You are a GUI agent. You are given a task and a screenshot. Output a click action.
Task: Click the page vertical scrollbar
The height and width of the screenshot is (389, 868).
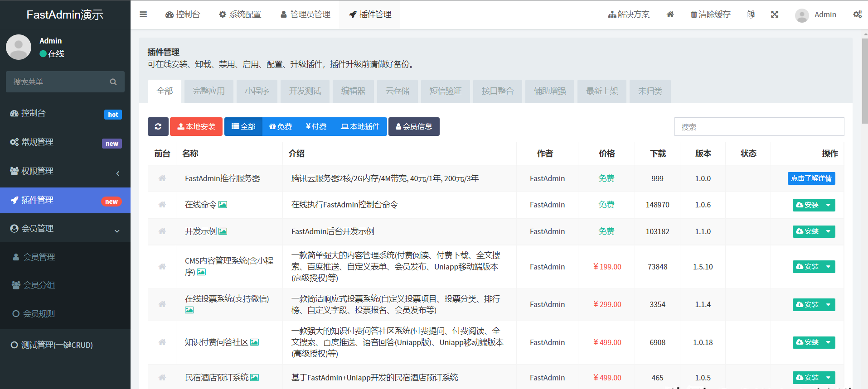coord(864,82)
